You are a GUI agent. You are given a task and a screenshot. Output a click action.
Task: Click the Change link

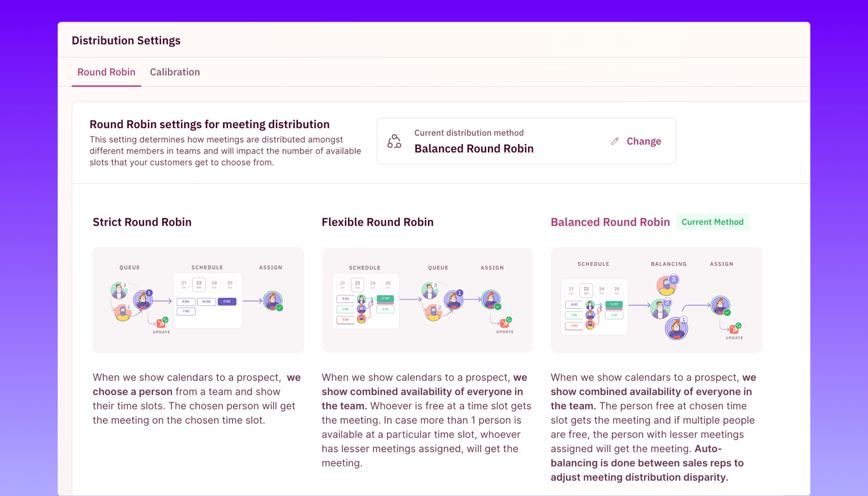[644, 141]
